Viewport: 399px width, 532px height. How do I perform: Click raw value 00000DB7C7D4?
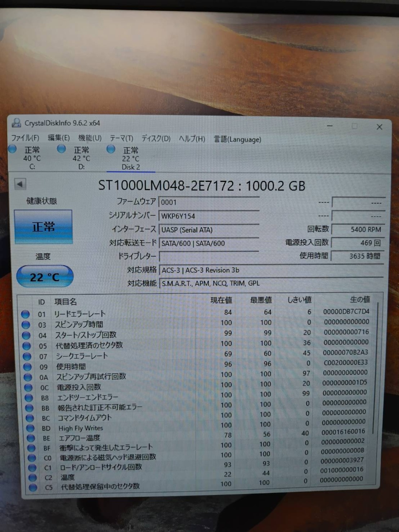(x=346, y=312)
